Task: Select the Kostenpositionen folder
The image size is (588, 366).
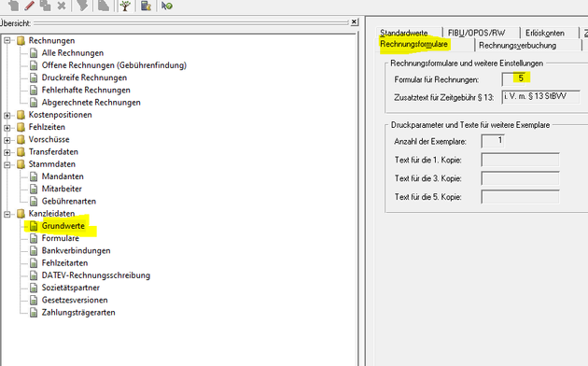Action: point(60,115)
